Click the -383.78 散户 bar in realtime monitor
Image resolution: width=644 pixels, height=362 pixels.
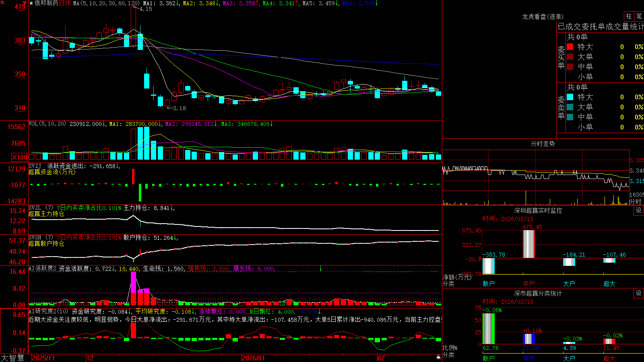[488, 266]
